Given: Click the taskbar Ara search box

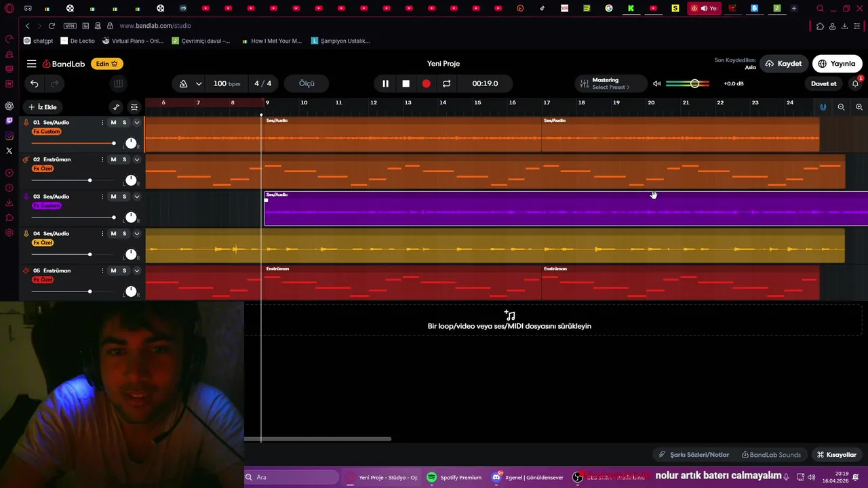Looking at the screenshot, I should tap(292, 477).
